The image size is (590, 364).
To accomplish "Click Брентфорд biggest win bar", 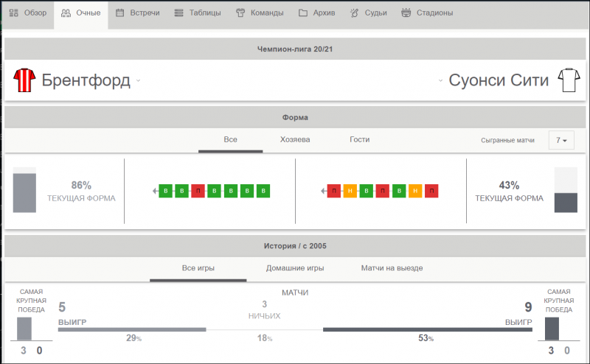I will [24, 329].
